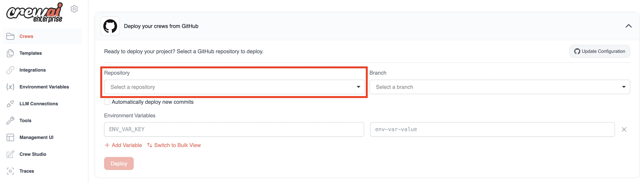Select the Crews folder icon in sidebar

point(10,36)
